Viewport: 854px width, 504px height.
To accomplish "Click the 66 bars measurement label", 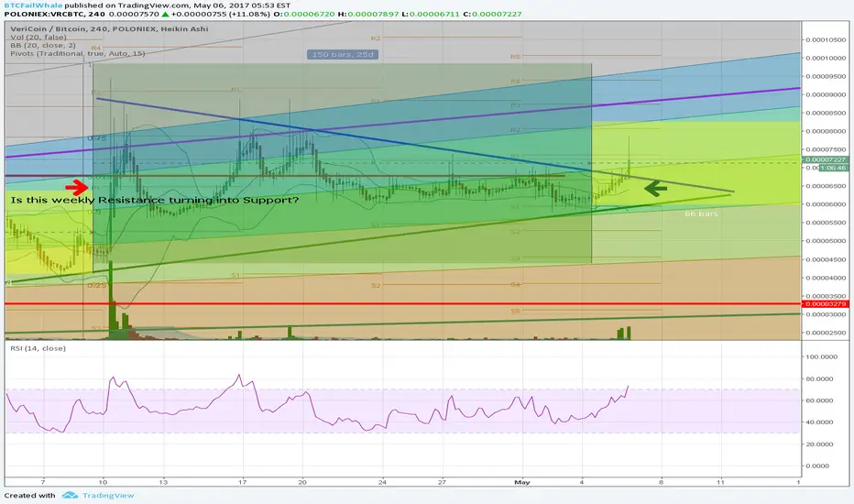I will tap(702, 214).
